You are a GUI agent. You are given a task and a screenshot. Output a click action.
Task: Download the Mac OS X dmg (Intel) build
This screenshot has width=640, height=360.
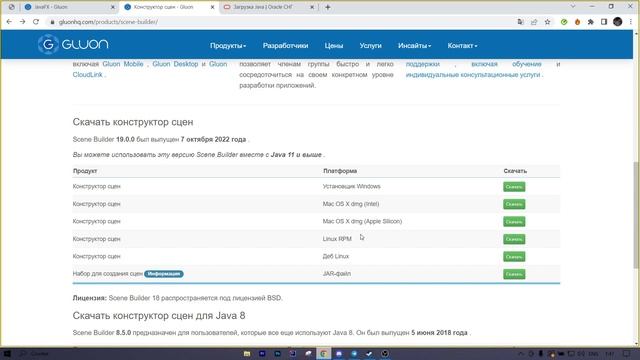coord(514,204)
